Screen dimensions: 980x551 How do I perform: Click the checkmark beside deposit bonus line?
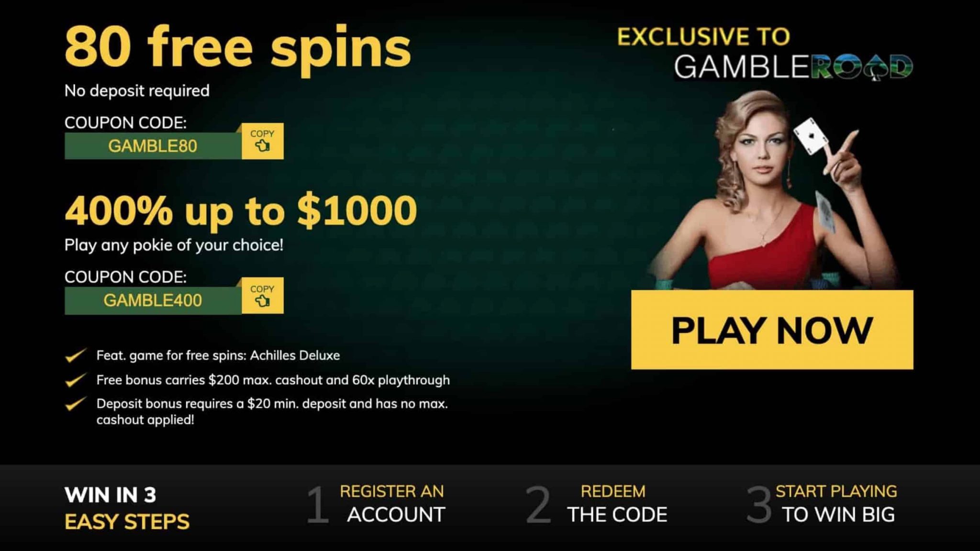76,404
